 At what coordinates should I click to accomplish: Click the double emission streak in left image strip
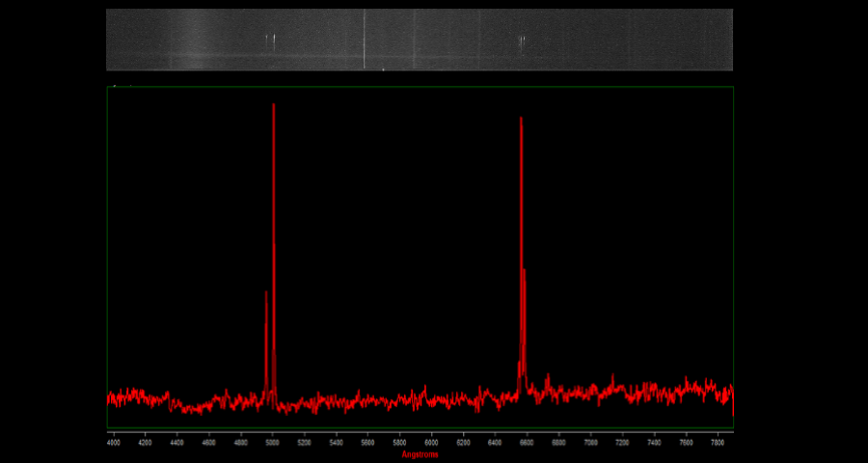[x=271, y=41]
